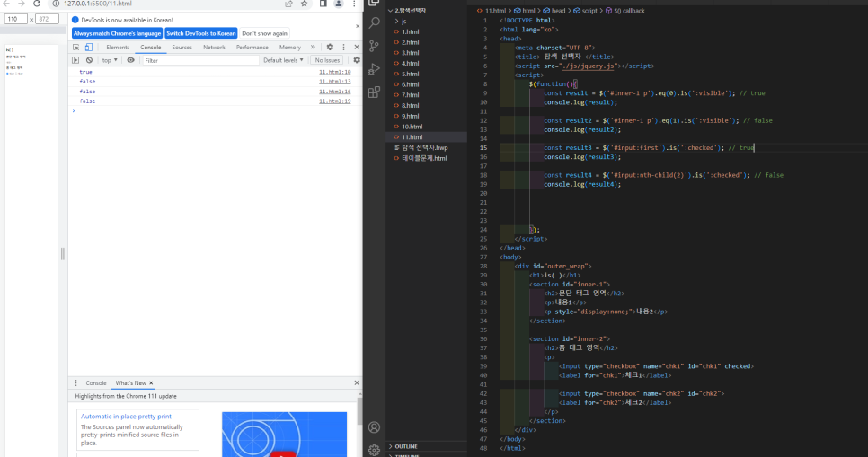Open the top JavaScript context dropdown
Screen dimensions: 868x457
point(110,60)
